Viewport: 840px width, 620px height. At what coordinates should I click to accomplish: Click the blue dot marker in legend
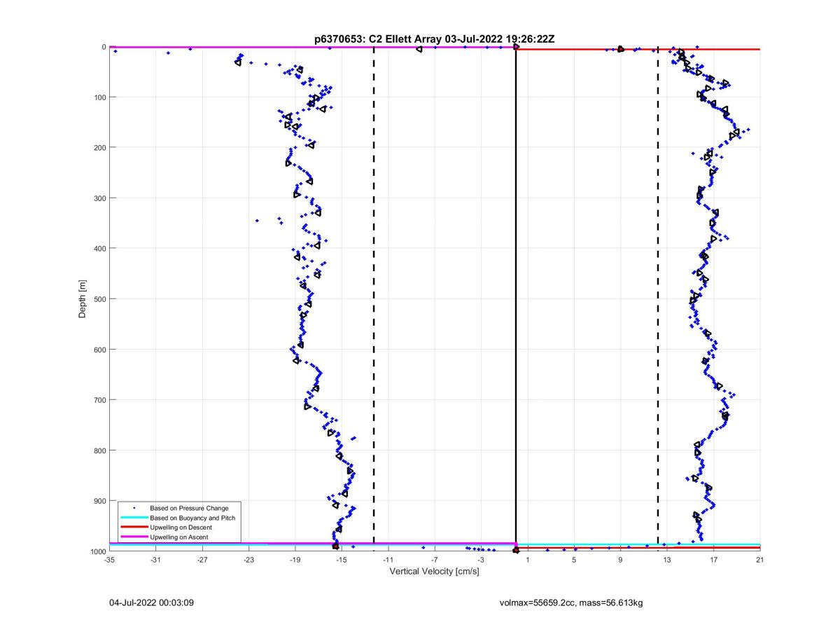click(x=134, y=508)
